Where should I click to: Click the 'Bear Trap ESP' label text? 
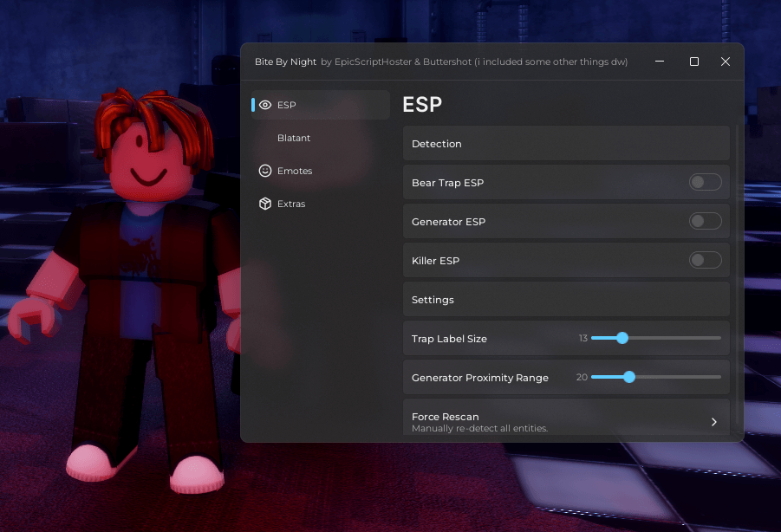coord(447,183)
